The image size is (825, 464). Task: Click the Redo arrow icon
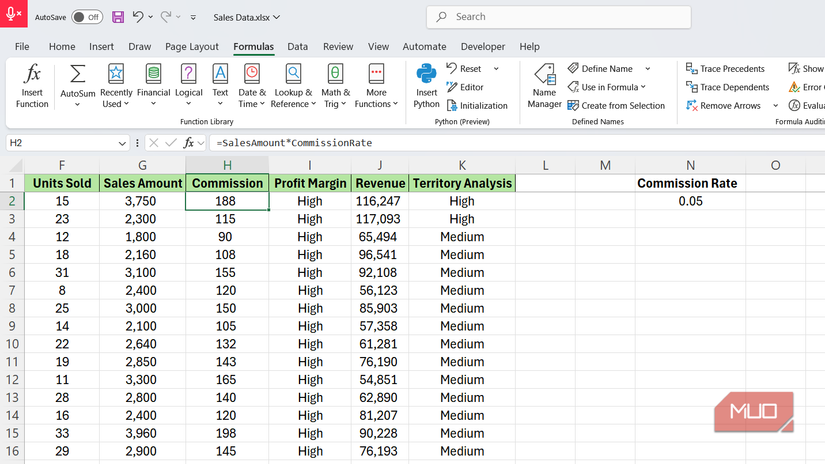166,17
